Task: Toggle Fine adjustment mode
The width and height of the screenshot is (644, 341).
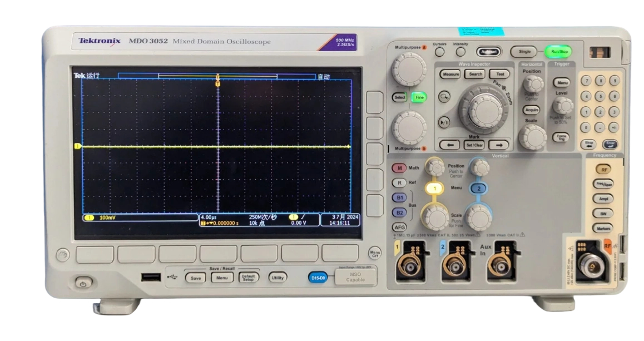Action: pyautogui.click(x=419, y=97)
